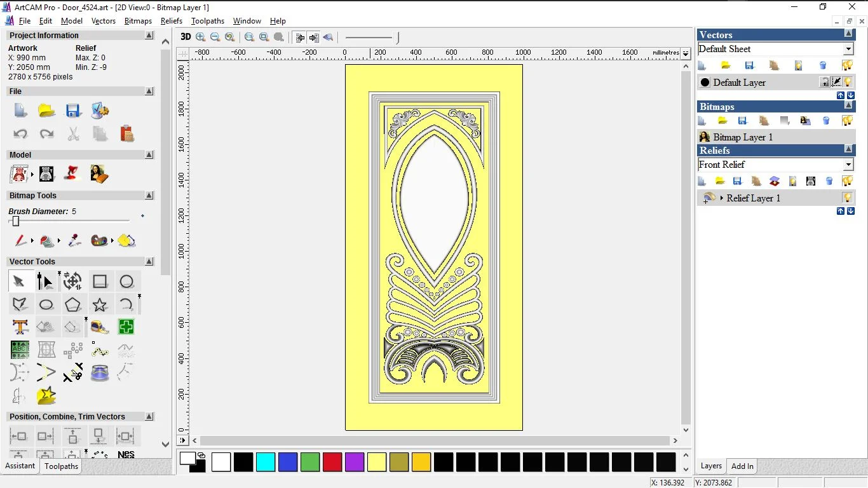
Task: Click the red lamp Lights and Material icon
Action: pyautogui.click(x=72, y=173)
